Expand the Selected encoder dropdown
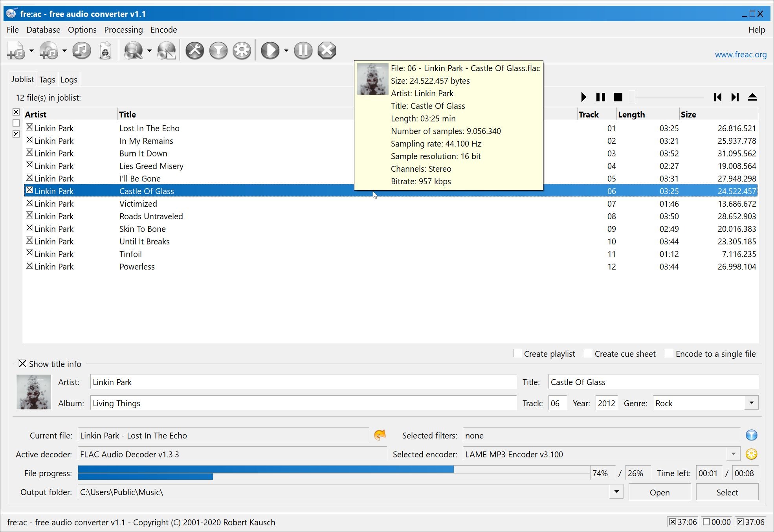Viewport: 774px width, 532px height. pos(732,454)
